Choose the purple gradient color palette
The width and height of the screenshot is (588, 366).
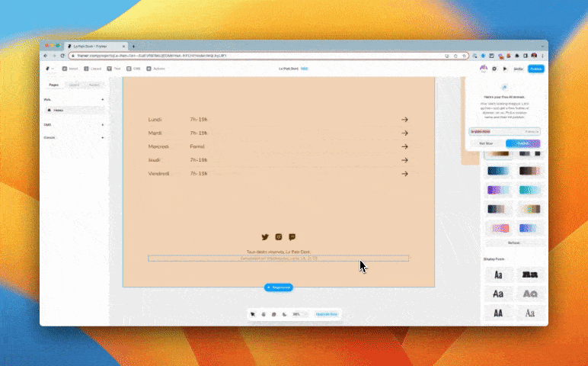498,189
